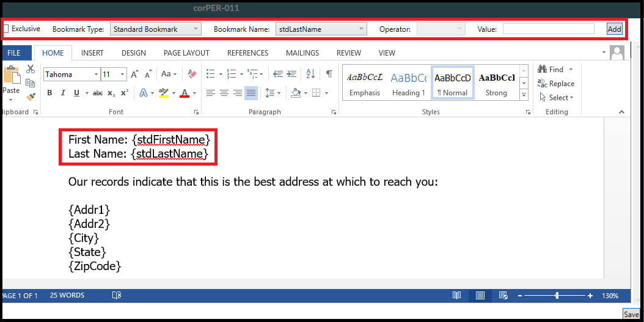The height and width of the screenshot is (322, 644).
Task: Apply Emphasis style
Action: pyautogui.click(x=365, y=82)
